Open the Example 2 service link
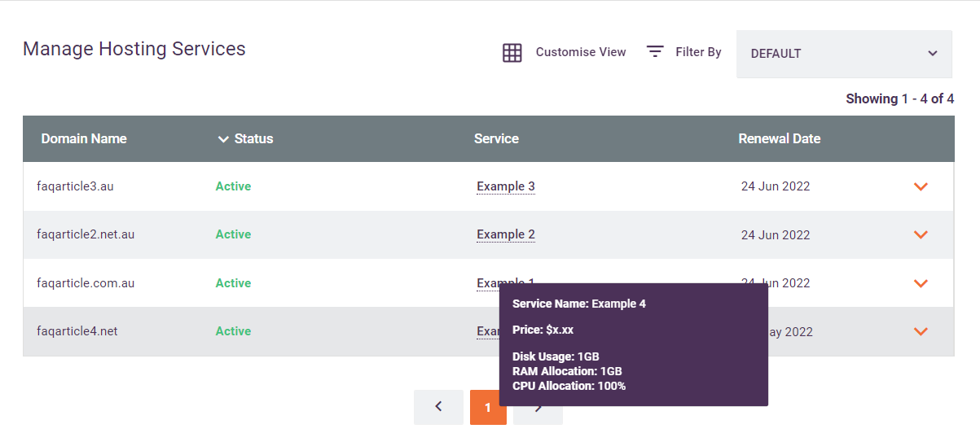 point(506,234)
